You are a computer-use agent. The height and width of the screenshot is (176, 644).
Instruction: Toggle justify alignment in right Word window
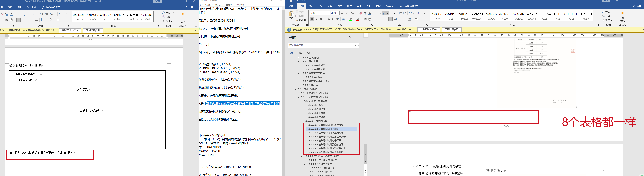[x=391, y=19]
